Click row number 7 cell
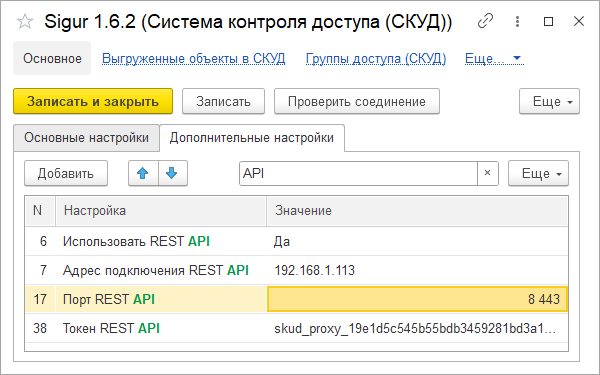The width and height of the screenshot is (600, 375). pyautogui.click(x=40, y=271)
